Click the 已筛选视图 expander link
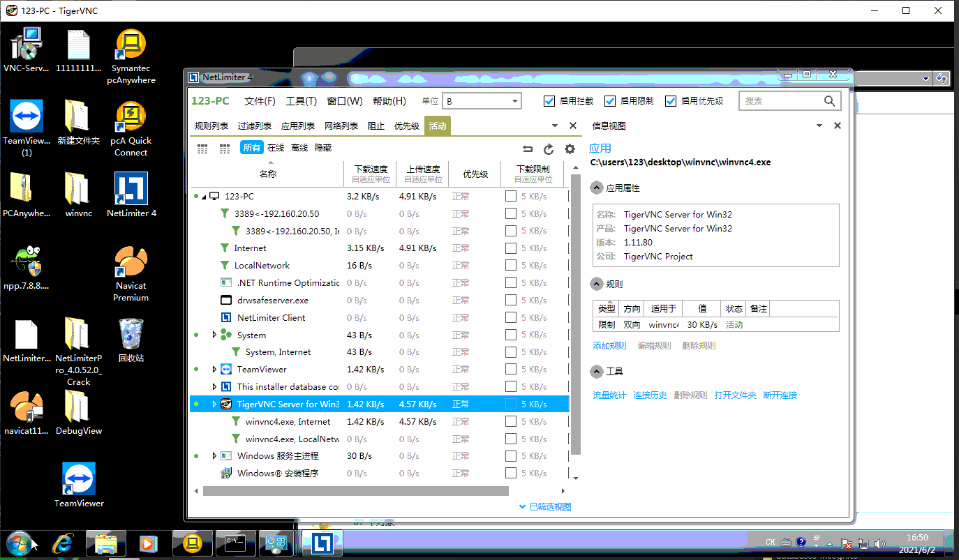The image size is (959, 560). (545, 507)
